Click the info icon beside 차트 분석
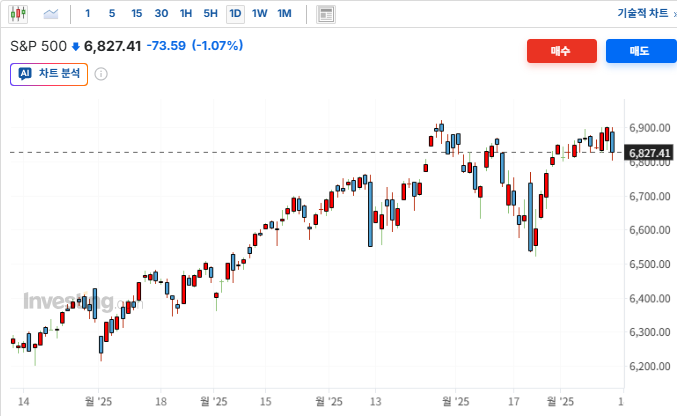This screenshot has width=677, height=416. point(101,74)
